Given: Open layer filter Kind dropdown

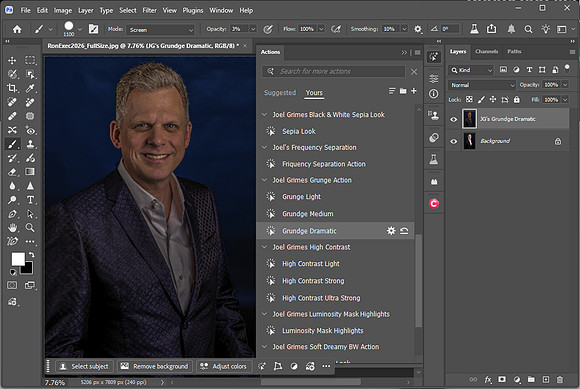Looking at the screenshot, I should click(x=472, y=70).
